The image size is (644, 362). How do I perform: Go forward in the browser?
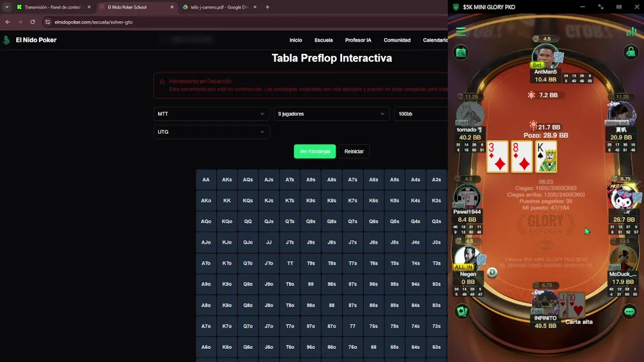(20, 22)
